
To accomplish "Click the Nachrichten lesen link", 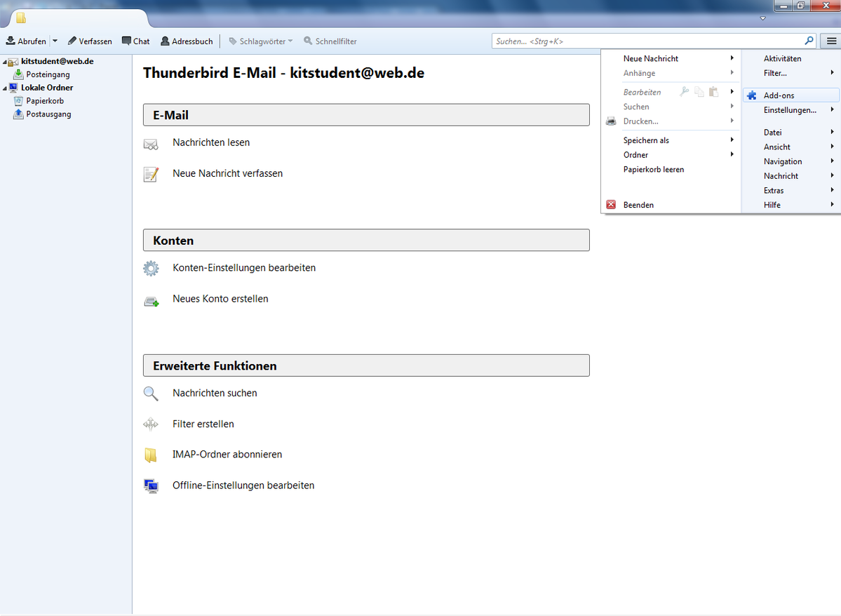I will tap(211, 142).
